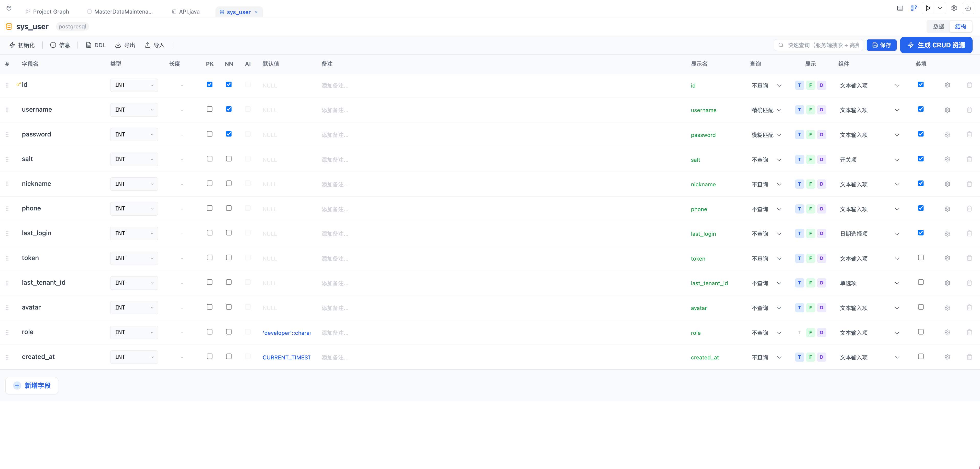The width and height of the screenshot is (980, 469).
Task: Click the 新增字段 button
Action: pos(32,386)
